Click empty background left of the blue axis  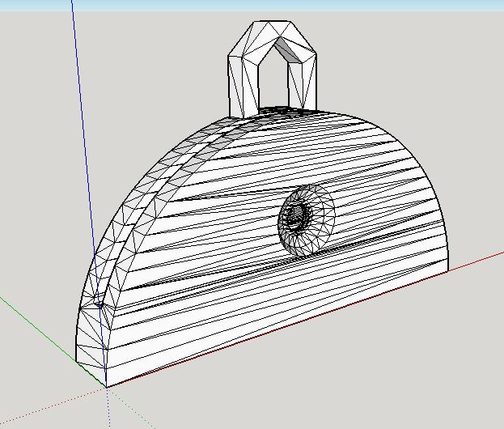point(32,162)
